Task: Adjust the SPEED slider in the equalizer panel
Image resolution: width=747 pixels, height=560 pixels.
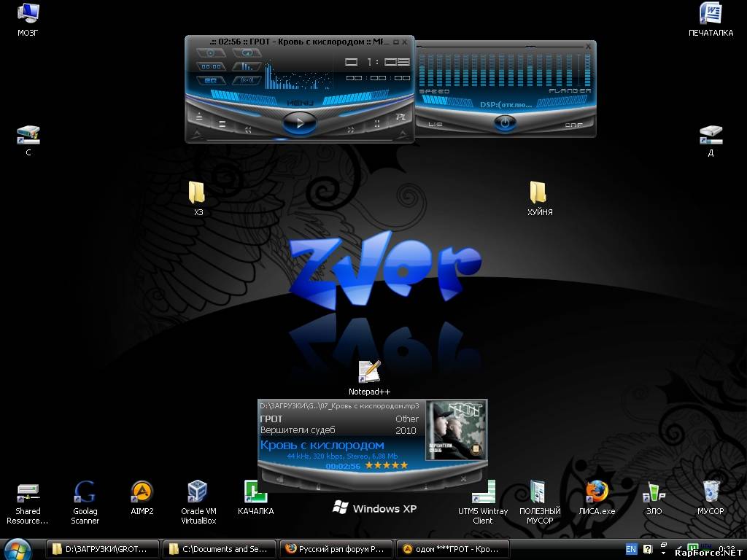Action: pos(448,101)
